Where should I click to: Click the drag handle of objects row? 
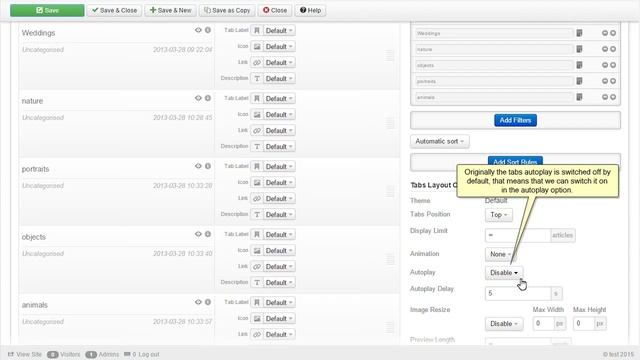coord(390,259)
